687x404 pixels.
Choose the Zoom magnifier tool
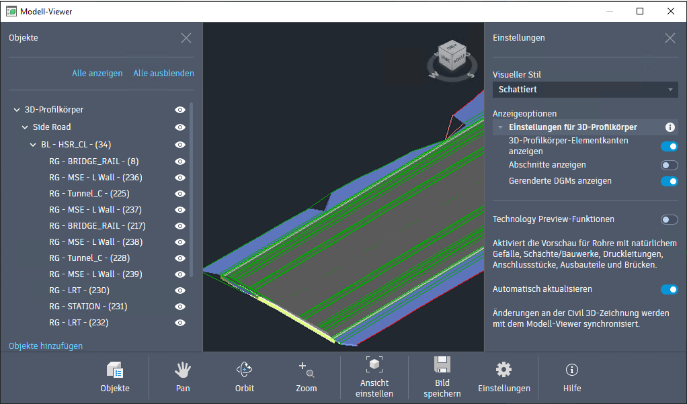pos(306,376)
